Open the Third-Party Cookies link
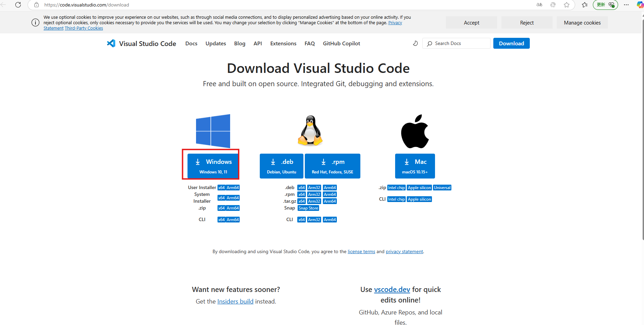 [84, 28]
